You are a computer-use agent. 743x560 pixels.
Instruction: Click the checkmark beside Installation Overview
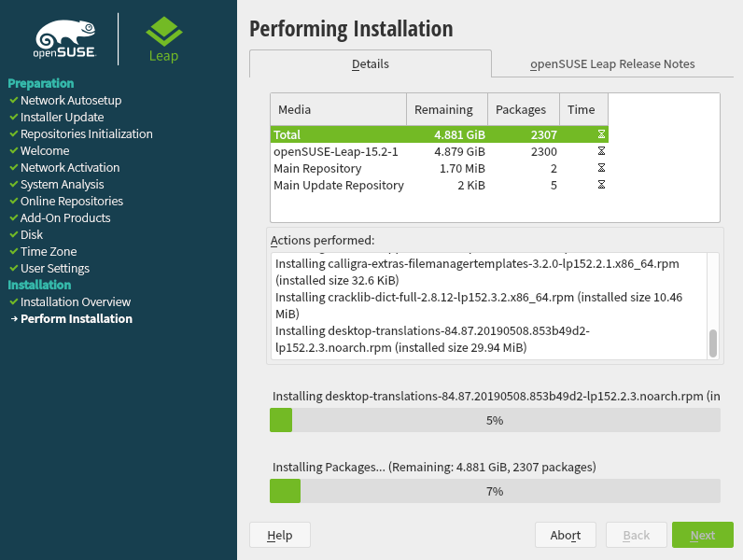(x=13, y=302)
